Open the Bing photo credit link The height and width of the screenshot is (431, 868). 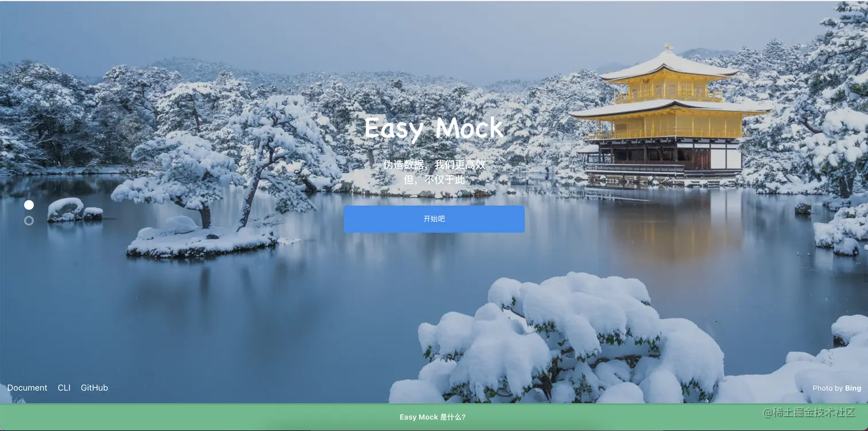[x=853, y=389]
